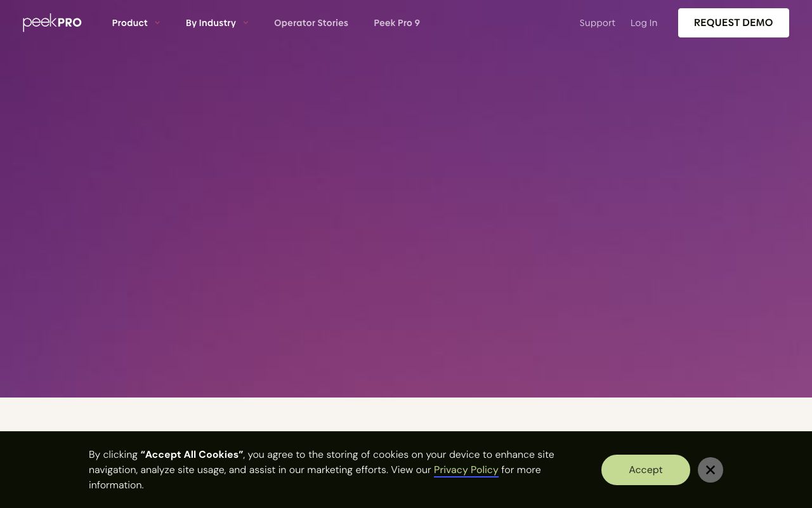The height and width of the screenshot is (508, 812).
Task: Click the REQUEST DEMO button
Action: tap(733, 23)
